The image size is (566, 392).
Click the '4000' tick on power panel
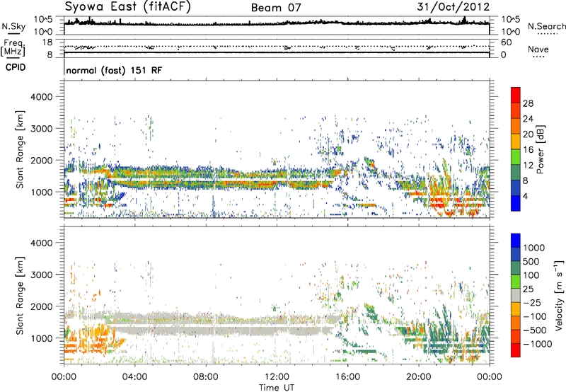pos(41,97)
